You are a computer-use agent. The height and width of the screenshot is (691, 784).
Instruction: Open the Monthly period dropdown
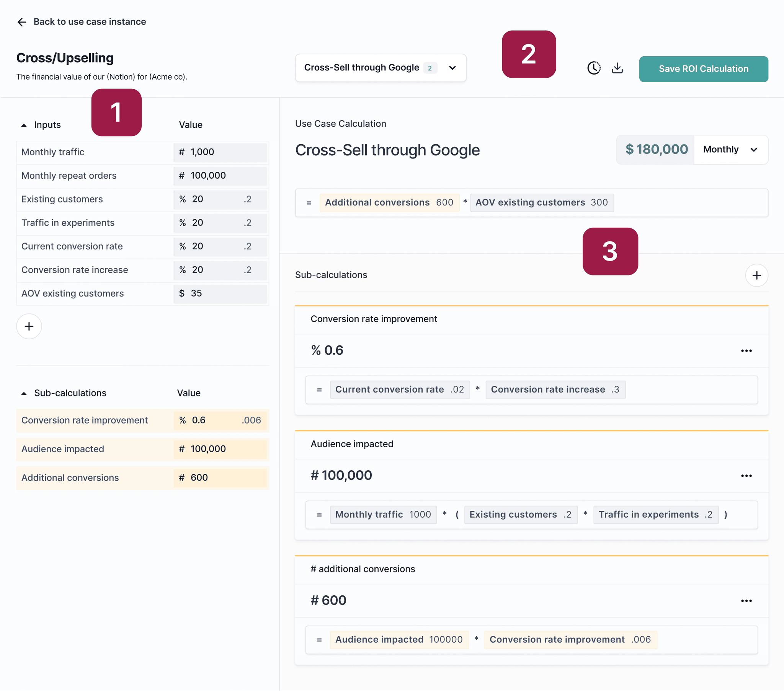pos(730,150)
